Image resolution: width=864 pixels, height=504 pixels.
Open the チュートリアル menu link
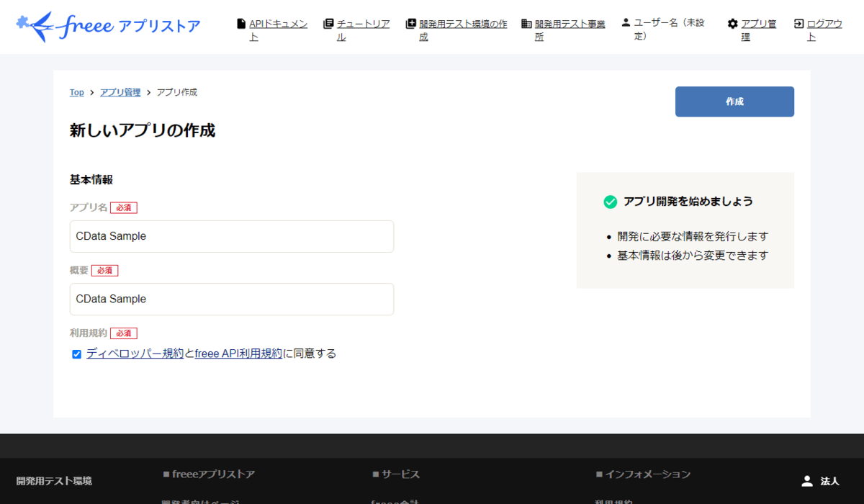363,30
